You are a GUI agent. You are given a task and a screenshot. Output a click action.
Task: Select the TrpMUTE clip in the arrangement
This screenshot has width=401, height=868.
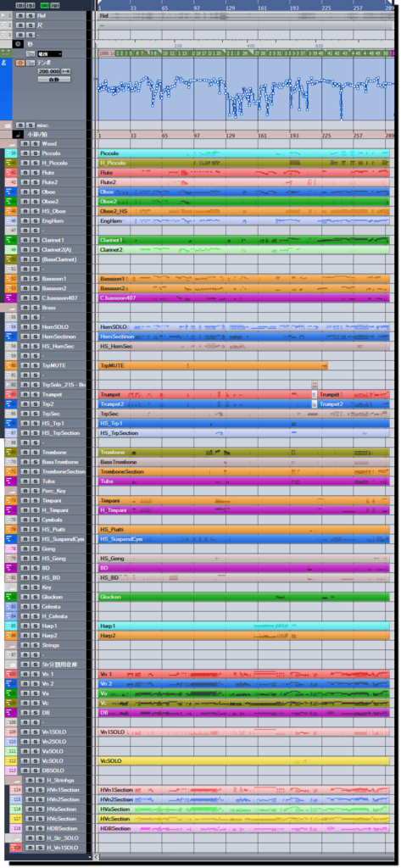tap(213, 365)
